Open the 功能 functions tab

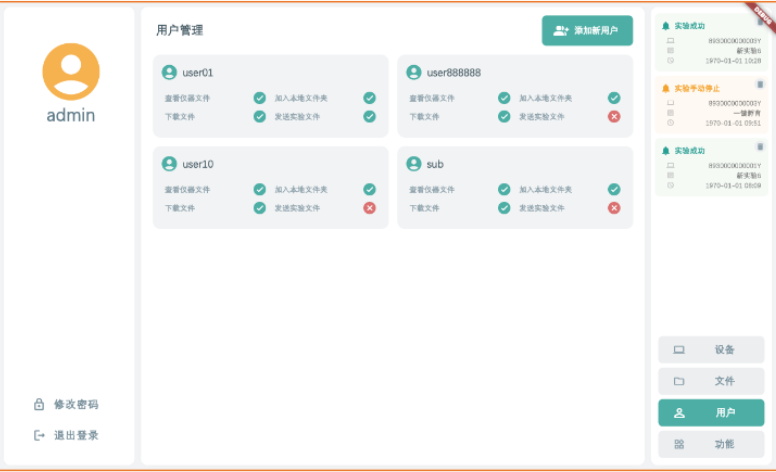pyautogui.click(x=711, y=444)
